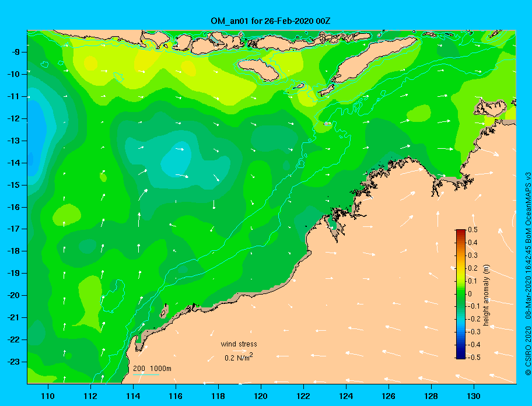The height and width of the screenshot is (406, 532).
Task: Click longitude label 110 on x-axis
Action: tap(48, 396)
